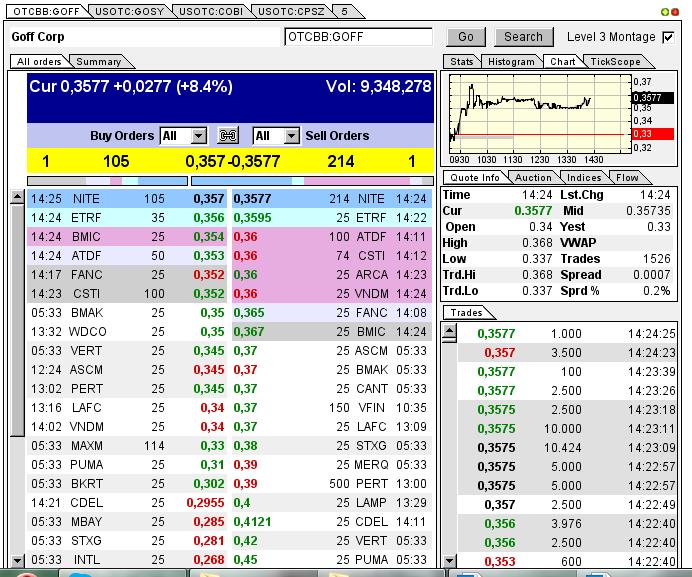Click the OTCBB:GOFF symbol input field

click(x=358, y=37)
